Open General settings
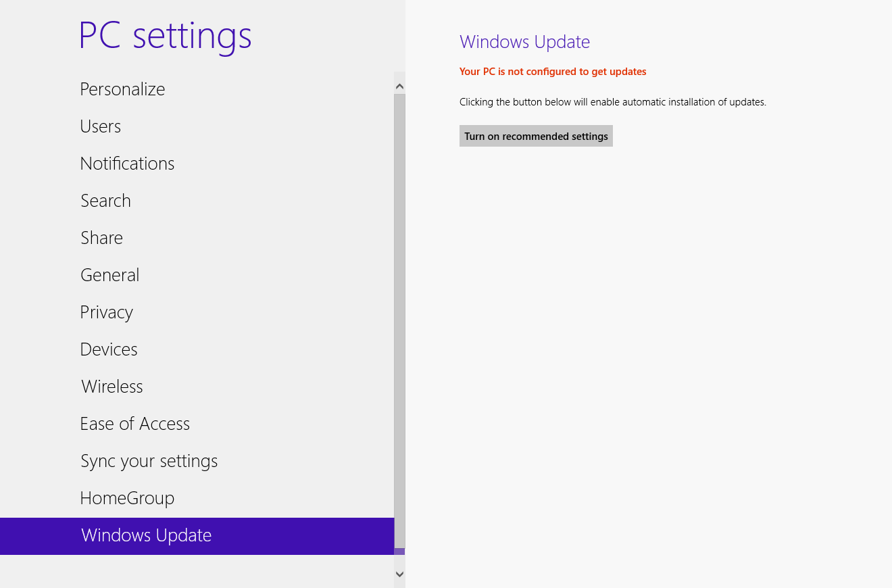This screenshot has height=588, width=892. 197,275
